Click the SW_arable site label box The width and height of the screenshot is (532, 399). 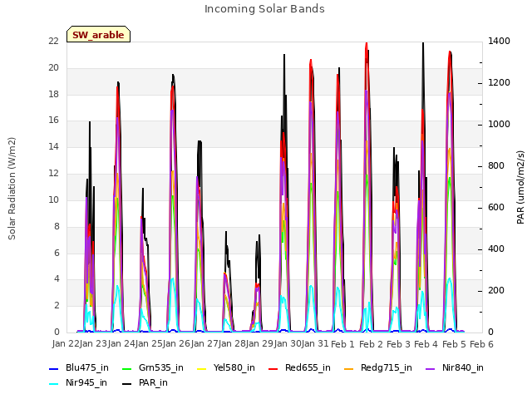(x=98, y=34)
